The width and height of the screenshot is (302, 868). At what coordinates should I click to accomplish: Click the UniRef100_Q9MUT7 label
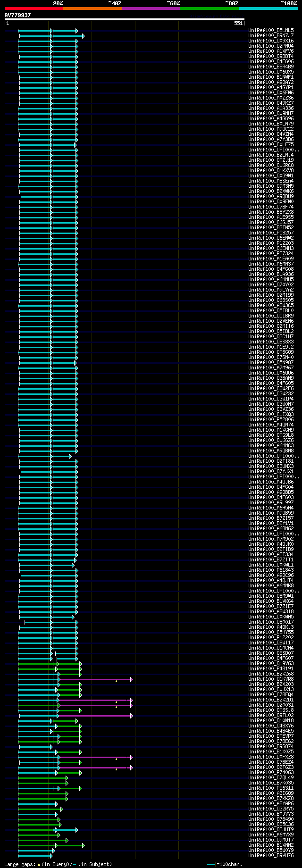[271, 840]
